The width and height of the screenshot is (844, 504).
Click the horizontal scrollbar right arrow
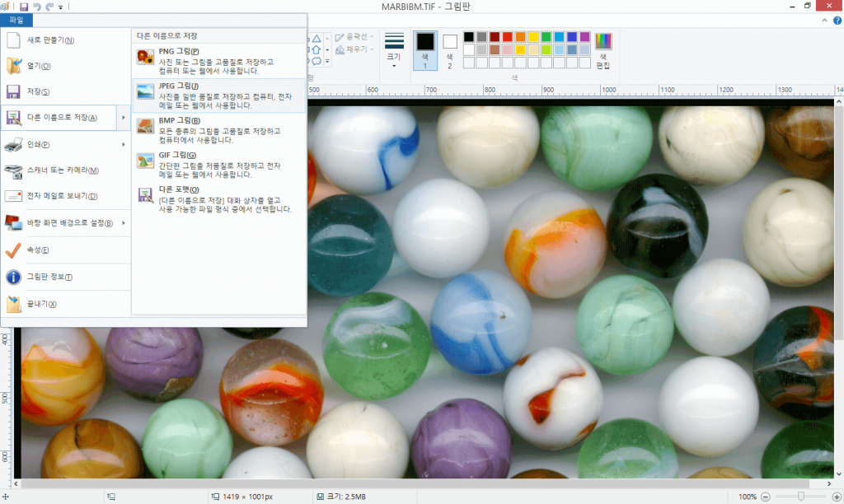pyautogui.click(x=829, y=483)
